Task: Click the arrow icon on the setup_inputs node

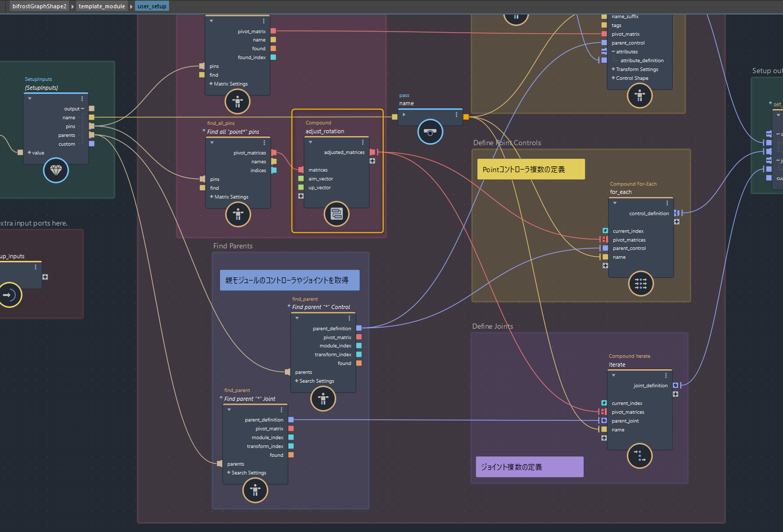Action: pos(10,295)
